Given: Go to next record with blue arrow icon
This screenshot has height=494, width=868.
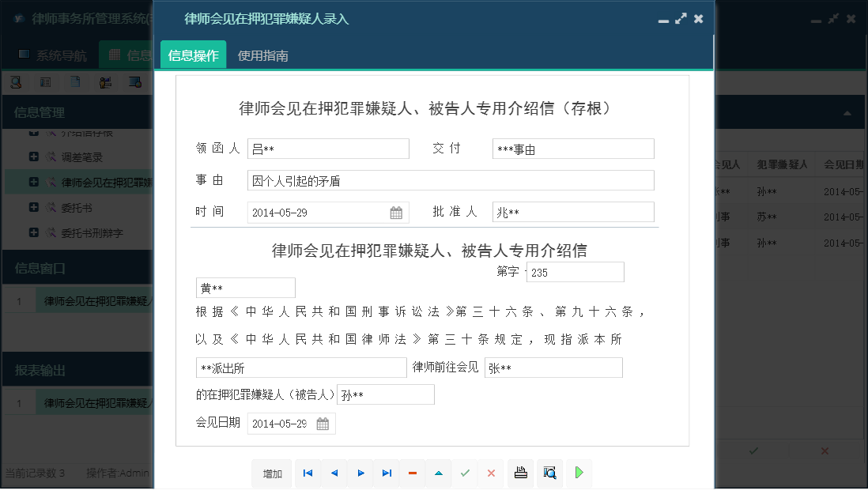Looking at the screenshot, I should (x=360, y=473).
